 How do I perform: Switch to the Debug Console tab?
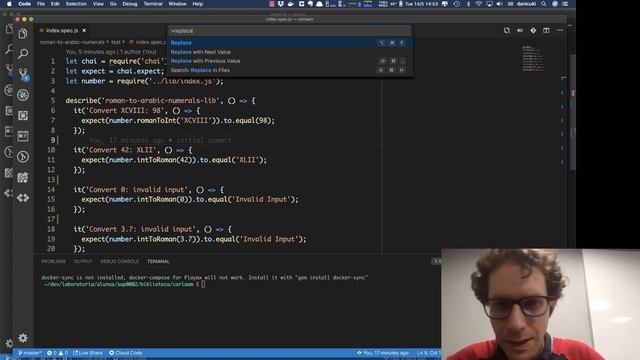pos(120,261)
